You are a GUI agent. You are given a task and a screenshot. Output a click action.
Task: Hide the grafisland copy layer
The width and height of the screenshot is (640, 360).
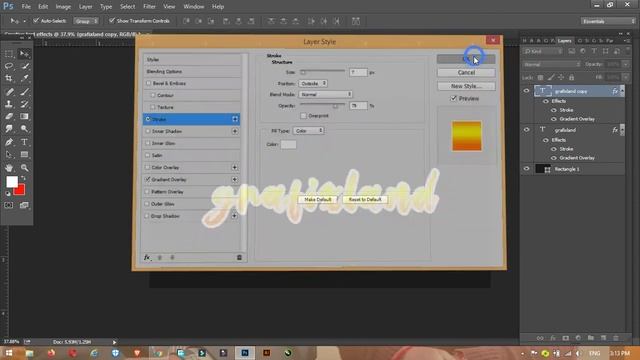(526, 91)
